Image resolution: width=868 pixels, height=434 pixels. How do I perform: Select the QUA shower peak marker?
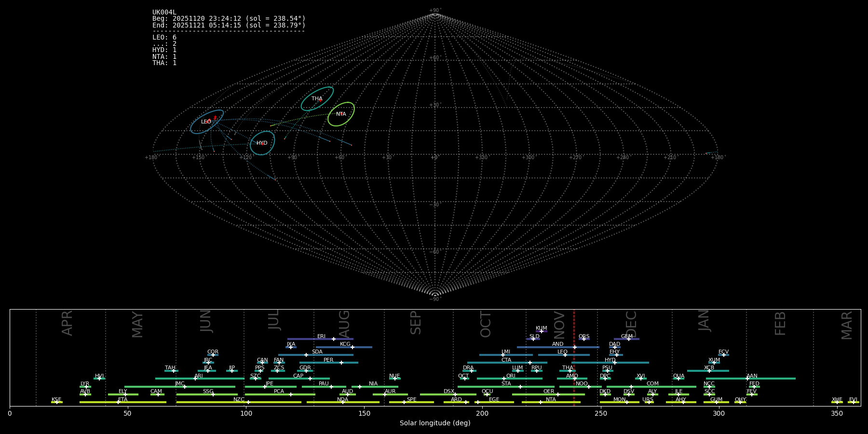click(x=678, y=379)
